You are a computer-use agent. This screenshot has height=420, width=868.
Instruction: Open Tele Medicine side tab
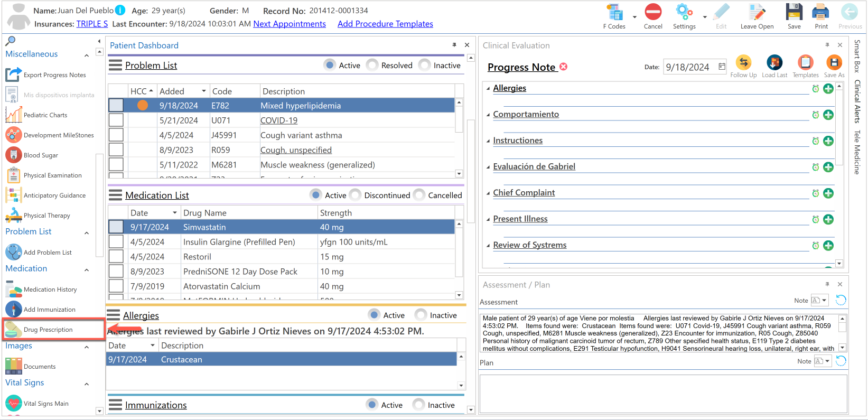point(857,152)
